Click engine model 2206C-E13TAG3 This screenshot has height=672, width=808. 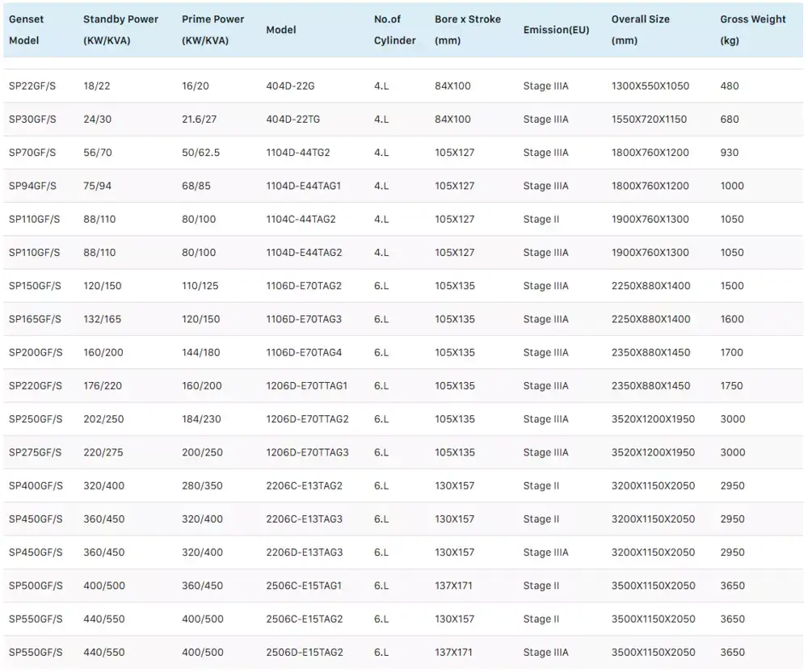[304, 519]
